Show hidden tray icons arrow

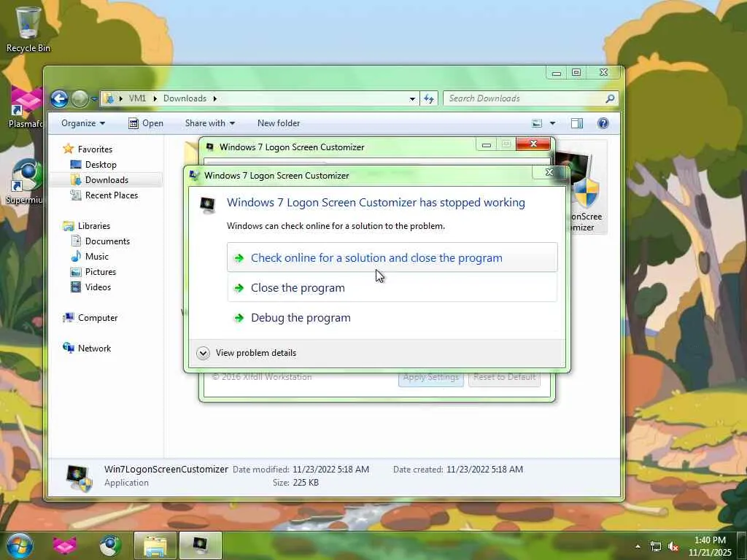pos(638,546)
